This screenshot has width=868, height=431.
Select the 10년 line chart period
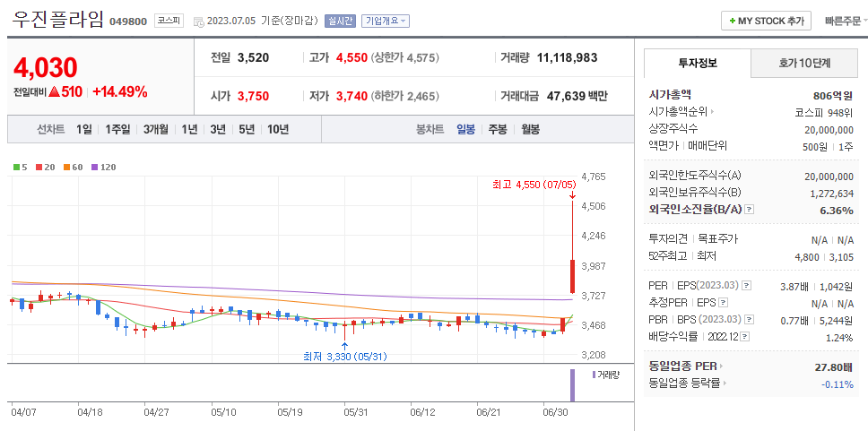point(278,129)
